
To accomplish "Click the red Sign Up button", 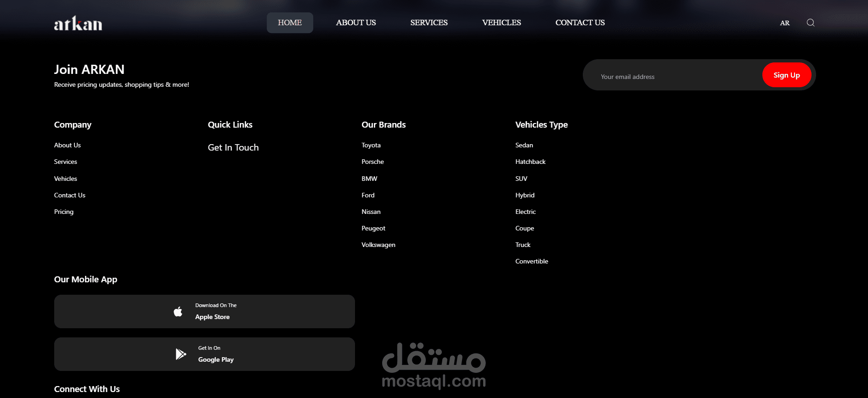I will click(x=787, y=75).
